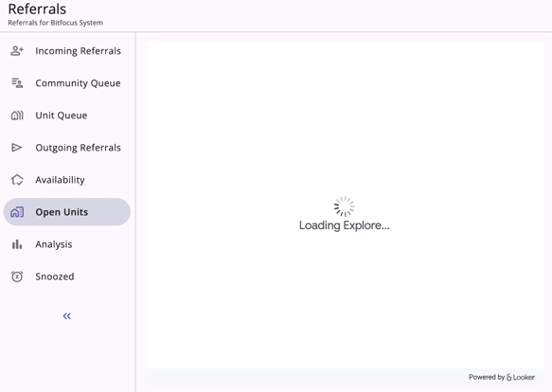This screenshot has height=392, width=552.
Task: Switch to the Availability section
Action: [x=67, y=180]
